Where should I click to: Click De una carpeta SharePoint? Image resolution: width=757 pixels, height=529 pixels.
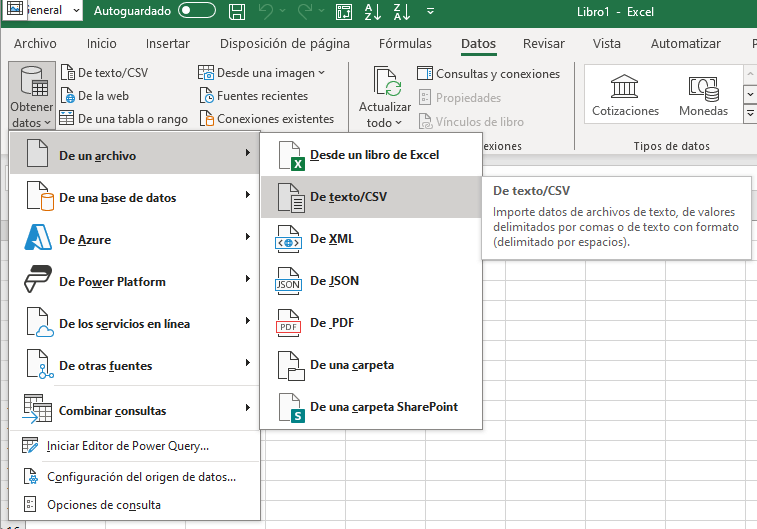pos(383,407)
